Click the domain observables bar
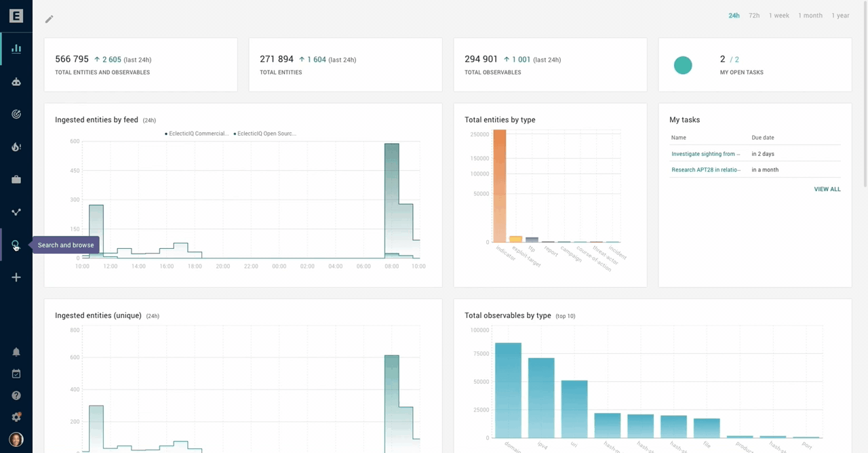Image resolution: width=868 pixels, height=453 pixels. pyautogui.click(x=508, y=390)
